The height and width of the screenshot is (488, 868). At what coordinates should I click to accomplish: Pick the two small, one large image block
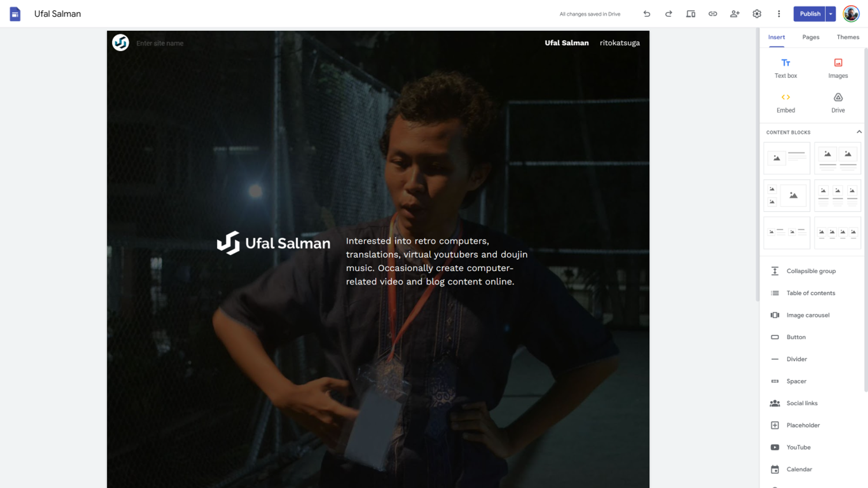click(x=786, y=196)
